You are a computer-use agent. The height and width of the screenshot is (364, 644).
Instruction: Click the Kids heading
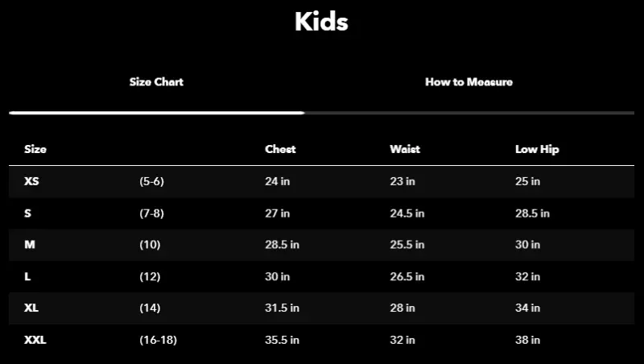point(321,22)
